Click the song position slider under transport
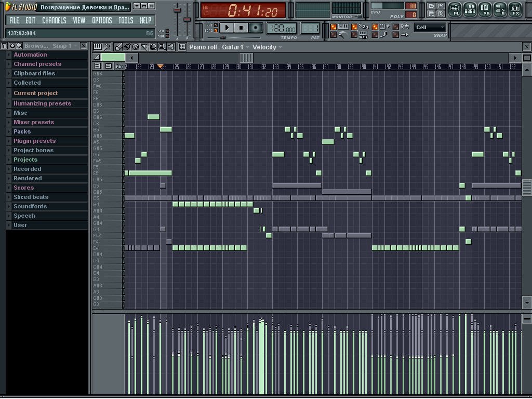This screenshot has height=399, width=532. click(x=222, y=37)
